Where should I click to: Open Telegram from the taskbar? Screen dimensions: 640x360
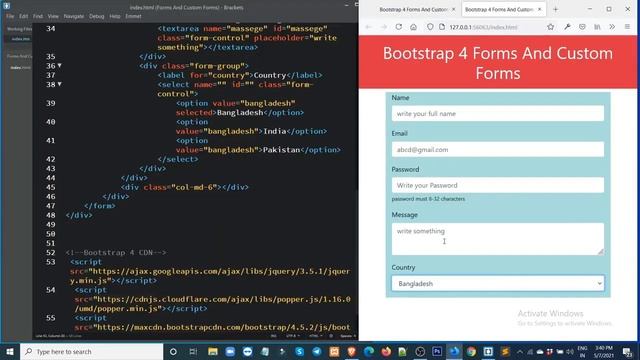(317, 351)
